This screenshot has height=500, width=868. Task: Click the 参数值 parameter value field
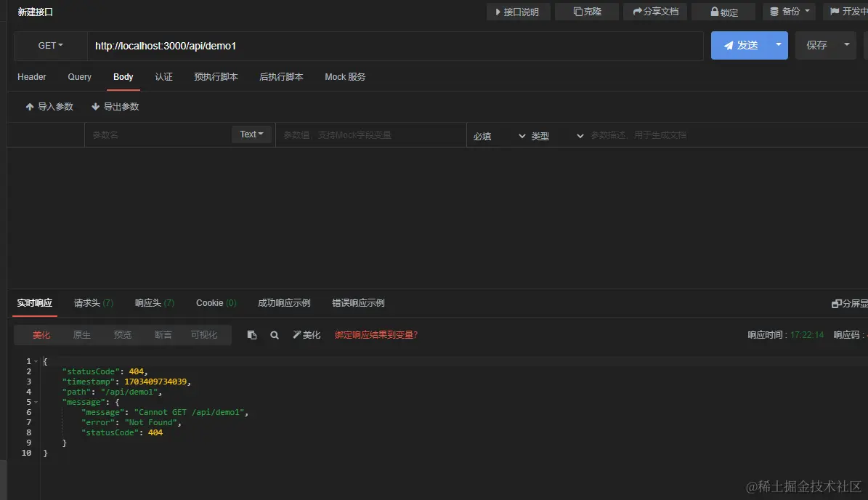[x=371, y=134]
